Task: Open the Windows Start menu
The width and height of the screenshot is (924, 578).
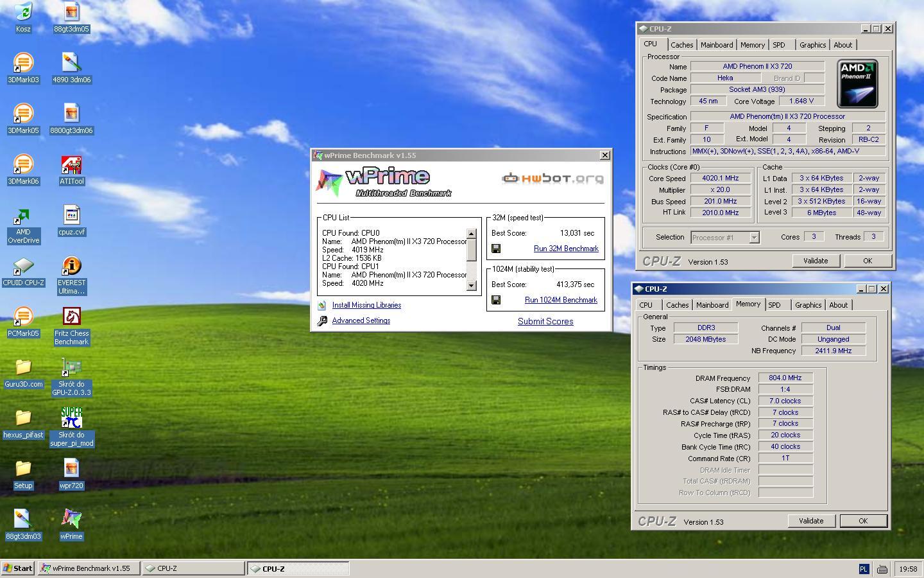Action: tap(18, 568)
